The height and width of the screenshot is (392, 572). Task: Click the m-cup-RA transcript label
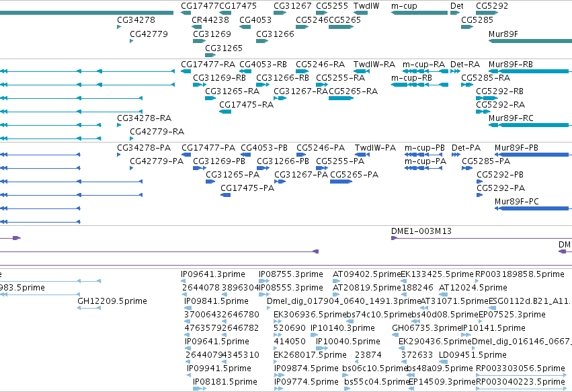pos(423,65)
